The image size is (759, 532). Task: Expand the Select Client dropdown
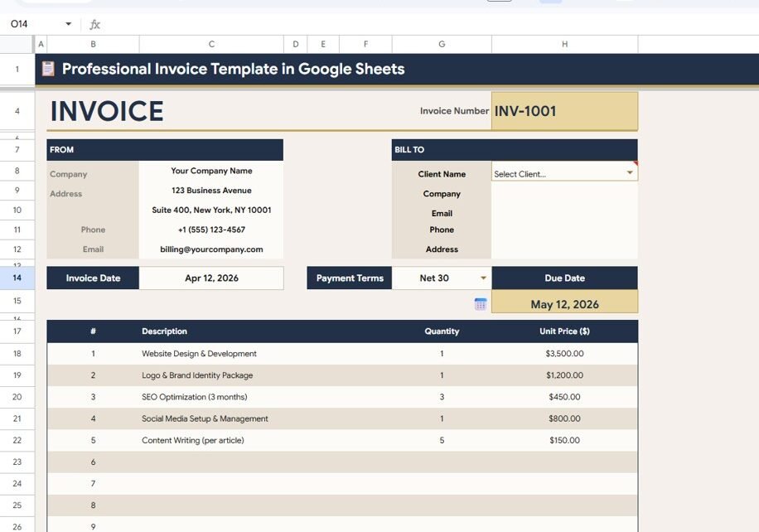[630, 173]
